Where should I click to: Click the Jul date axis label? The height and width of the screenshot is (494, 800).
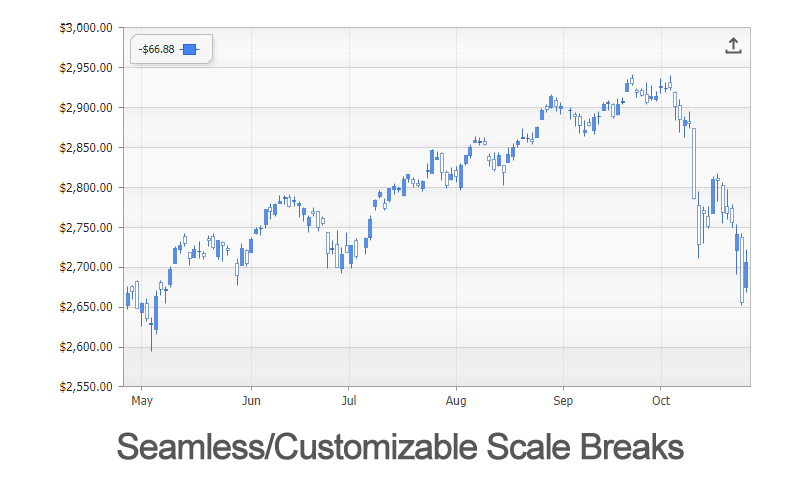point(347,400)
